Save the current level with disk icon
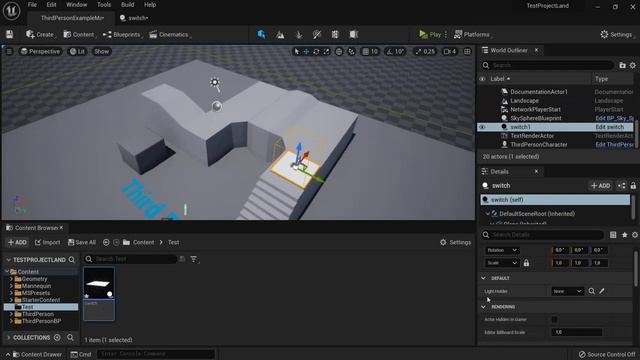This screenshot has height=360, width=640. [9, 35]
